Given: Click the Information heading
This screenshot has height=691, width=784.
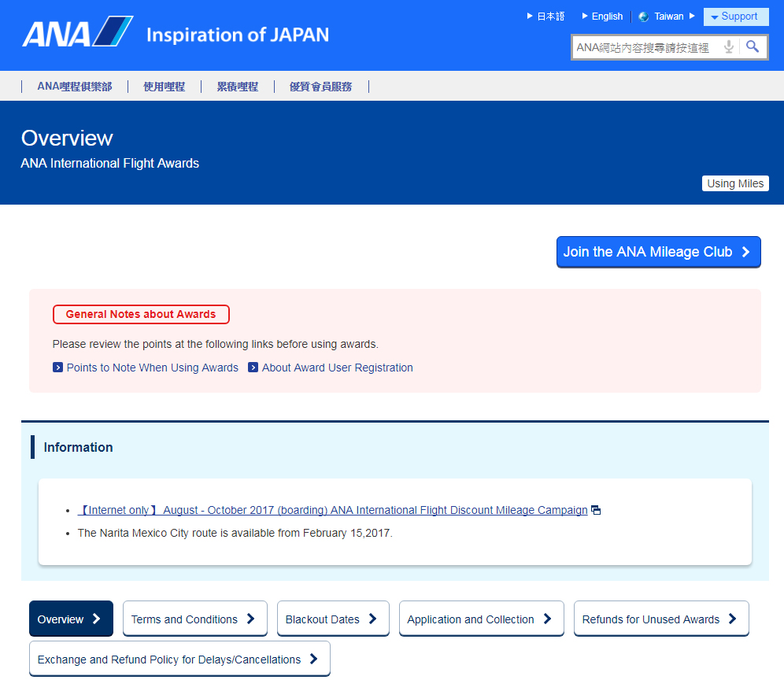Looking at the screenshot, I should [78, 447].
